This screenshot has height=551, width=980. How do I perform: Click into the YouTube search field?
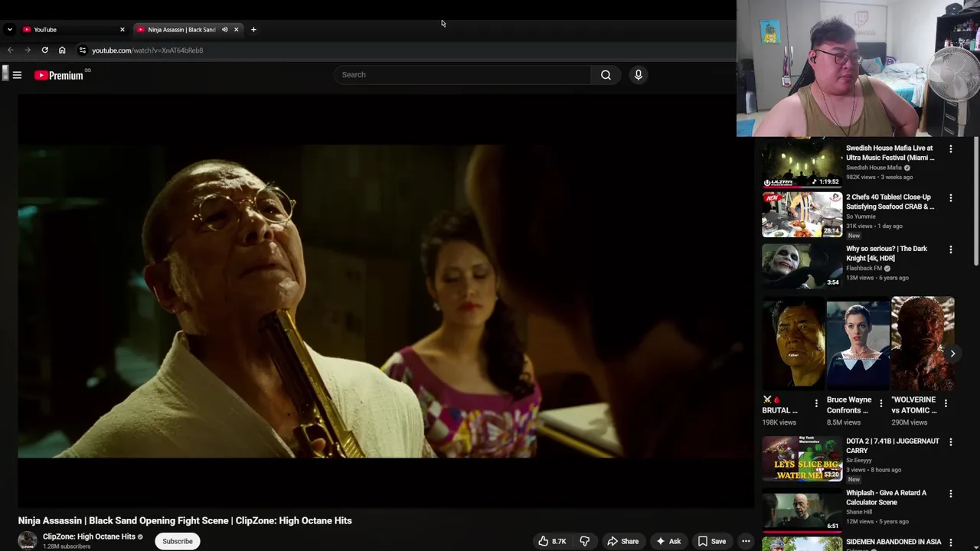(x=462, y=75)
